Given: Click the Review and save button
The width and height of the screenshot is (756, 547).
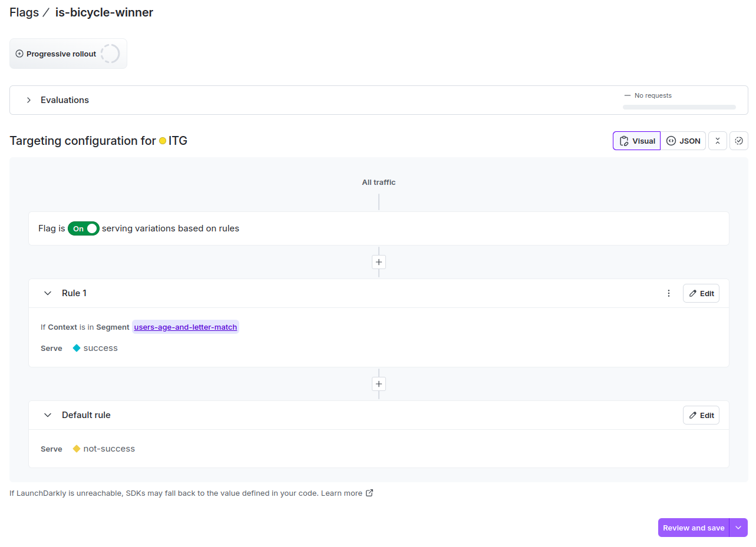Looking at the screenshot, I should [x=694, y=528].
